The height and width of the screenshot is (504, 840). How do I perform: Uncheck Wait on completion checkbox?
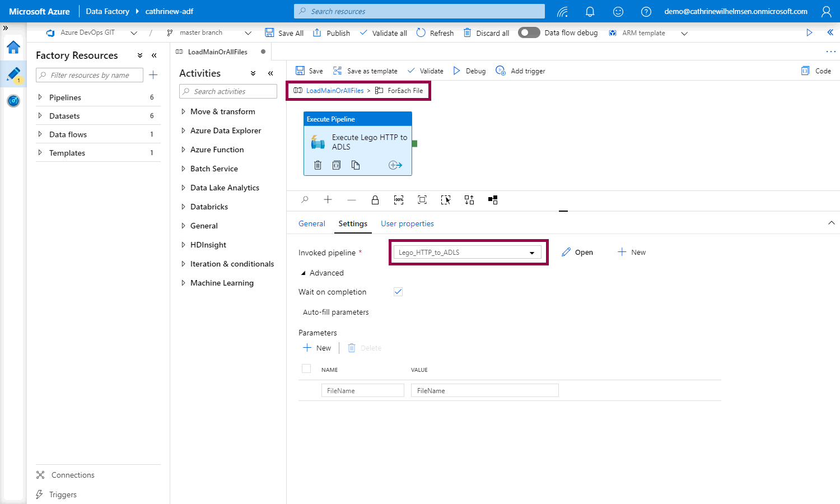pyautogui.click(x=398, y=292)
